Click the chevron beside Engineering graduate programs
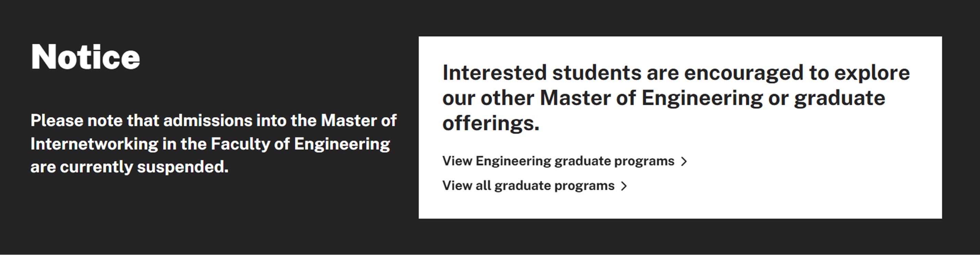Viewport: 980px width, 255px height. 684,161
